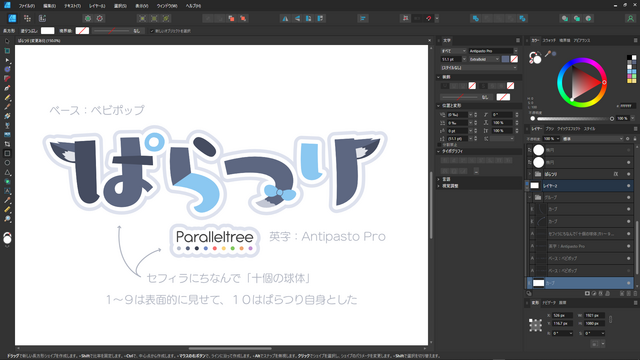Hide the 英字：Antipasto Pro text layer
Image resolution: width=640 pixels, height=360 pixels.
click(x=629, y=246)
